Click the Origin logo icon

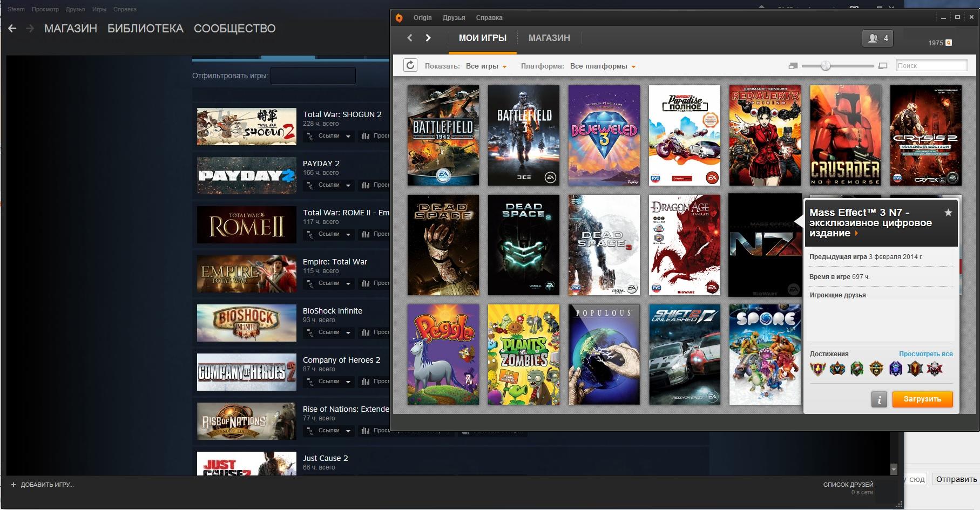pyautogui.click(x=399, y=18)
